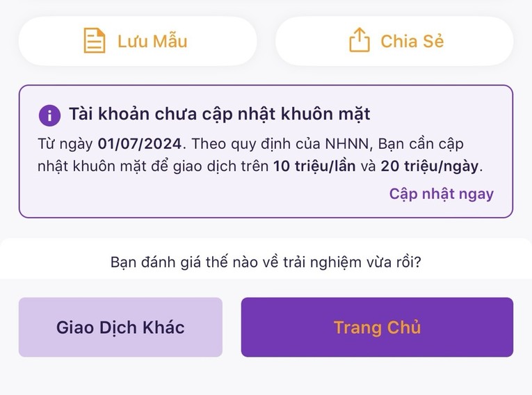This screenshot has height=395, width=532.
Task: Click the bold 10 triệu/lần limit text
Action: [314, 166]
